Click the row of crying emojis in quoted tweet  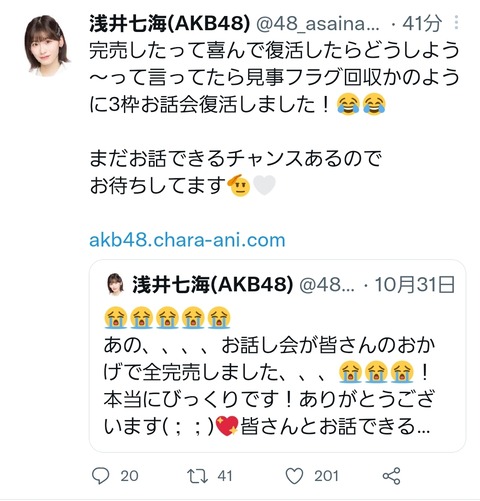pyautogui.click(x=167, y=318)
